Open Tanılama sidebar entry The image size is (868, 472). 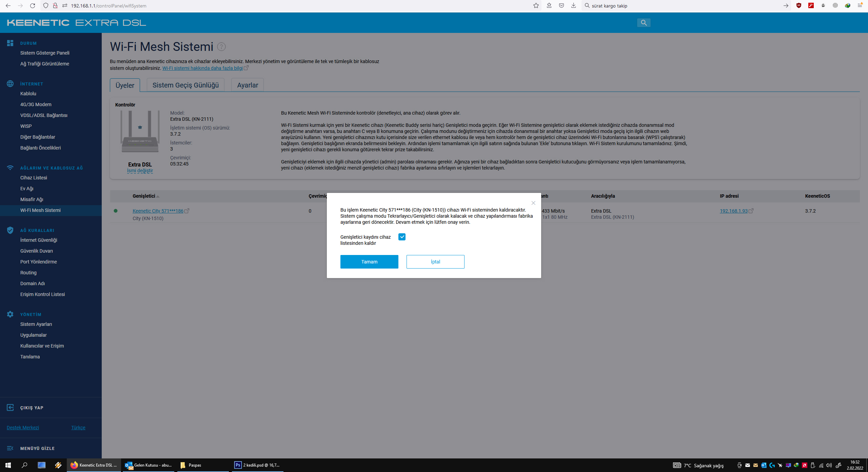click(x=30, y=357)
